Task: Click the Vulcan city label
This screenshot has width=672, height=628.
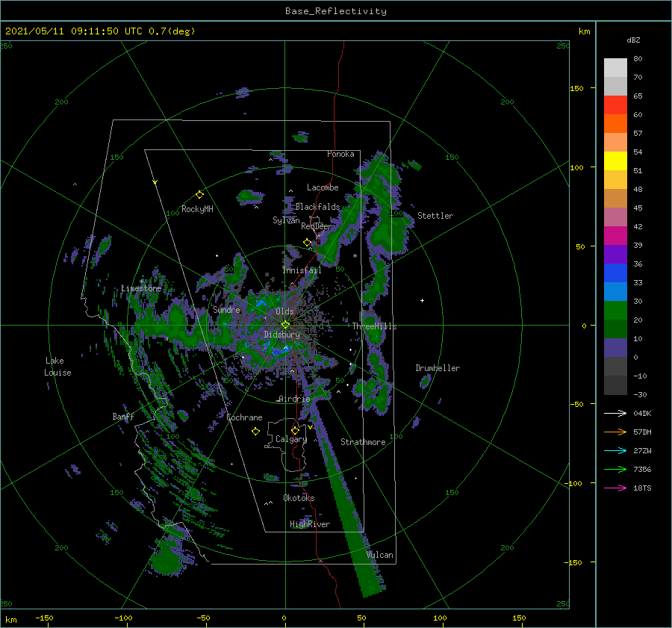Action: click(x=380, y=555)
